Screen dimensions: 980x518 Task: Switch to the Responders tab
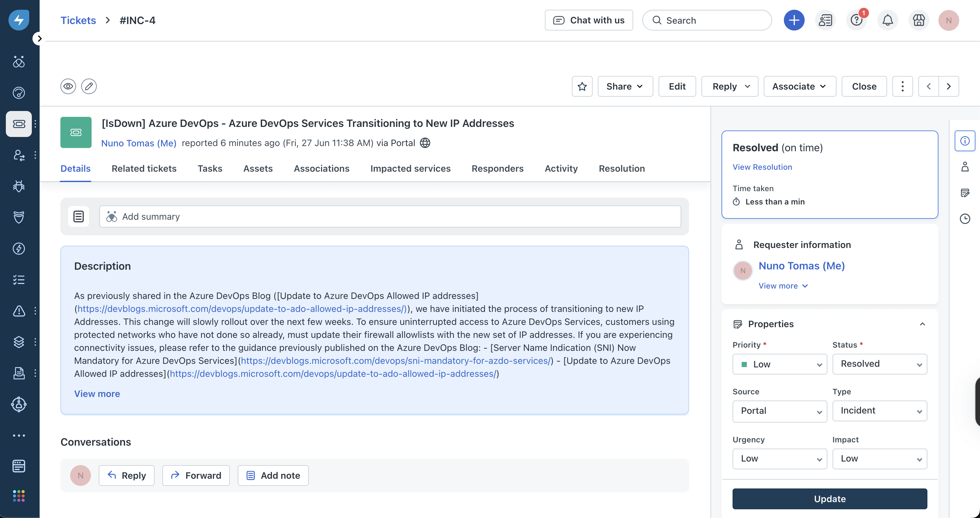497,168
